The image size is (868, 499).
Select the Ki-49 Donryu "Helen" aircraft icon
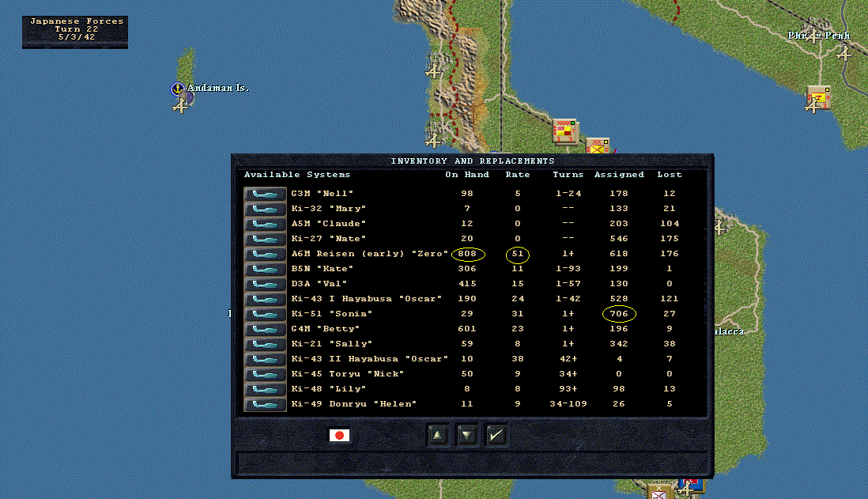pos(265,404)
